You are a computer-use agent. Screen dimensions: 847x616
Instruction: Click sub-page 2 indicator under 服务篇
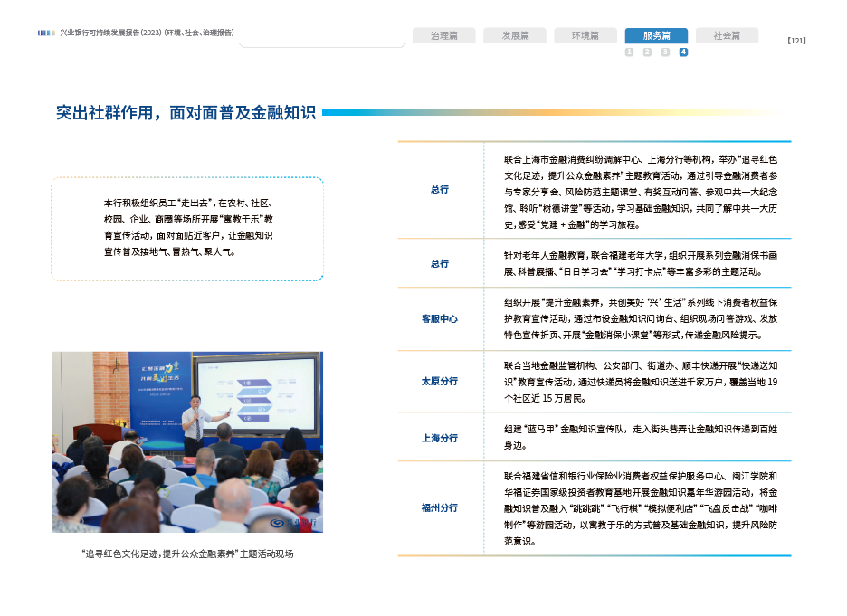coord(647,52)
